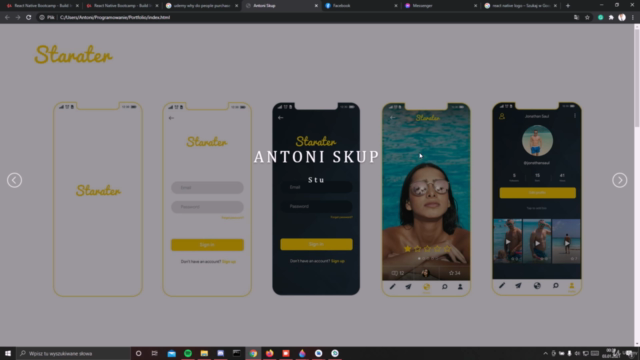Tap the globe icon in the photo phone's bottom bar
Viewport: 640px width, 360px height.
[426, 287]
